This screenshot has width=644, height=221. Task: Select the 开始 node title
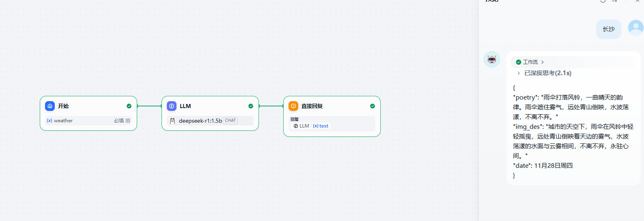(x=63, y=106)
